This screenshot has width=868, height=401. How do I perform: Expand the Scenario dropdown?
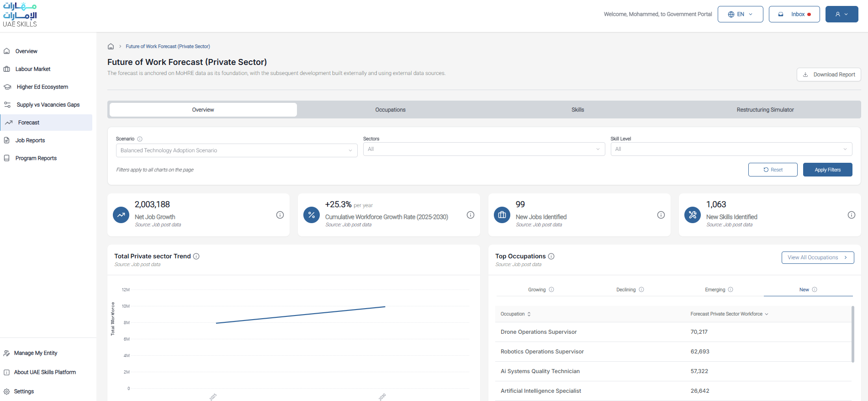tap(237, 150)
